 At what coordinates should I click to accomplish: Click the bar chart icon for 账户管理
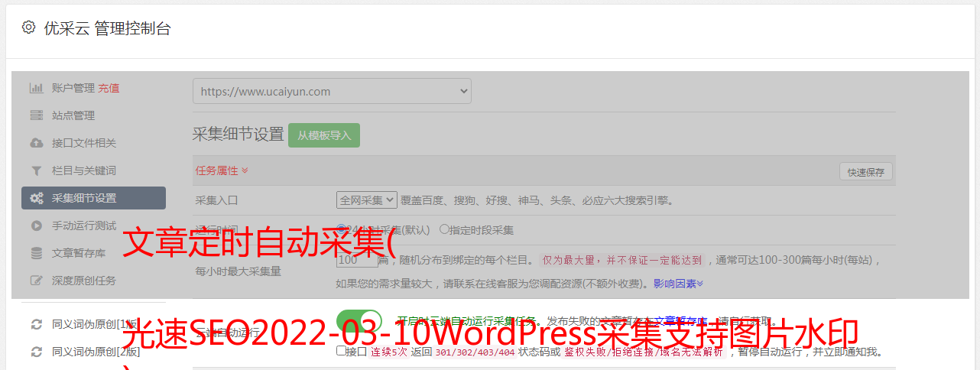[x=36, y=88]
